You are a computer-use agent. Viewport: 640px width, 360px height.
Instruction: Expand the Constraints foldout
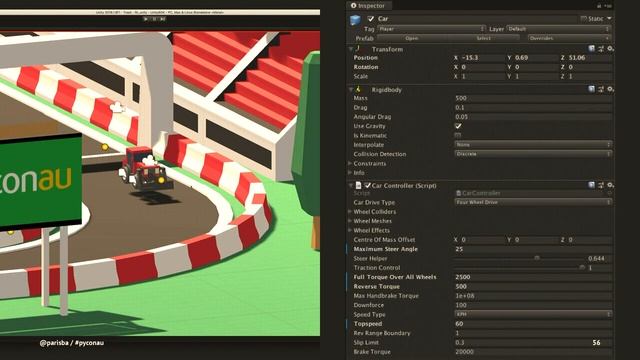pyautogui.click(x=350, y=163)
